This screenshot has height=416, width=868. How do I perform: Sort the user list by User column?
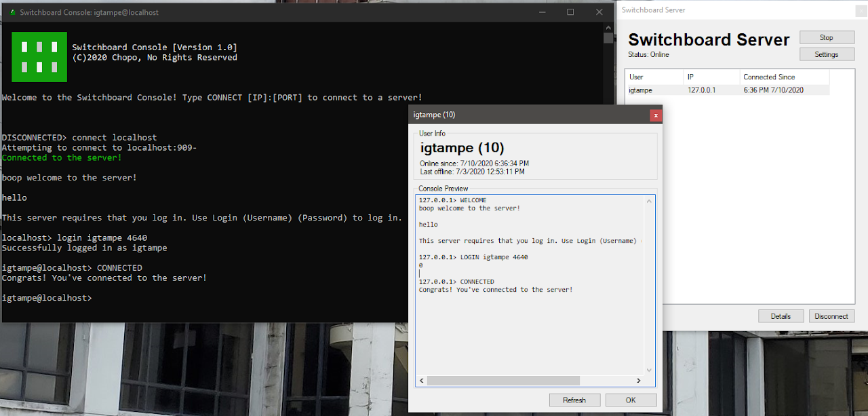[654, 77]
